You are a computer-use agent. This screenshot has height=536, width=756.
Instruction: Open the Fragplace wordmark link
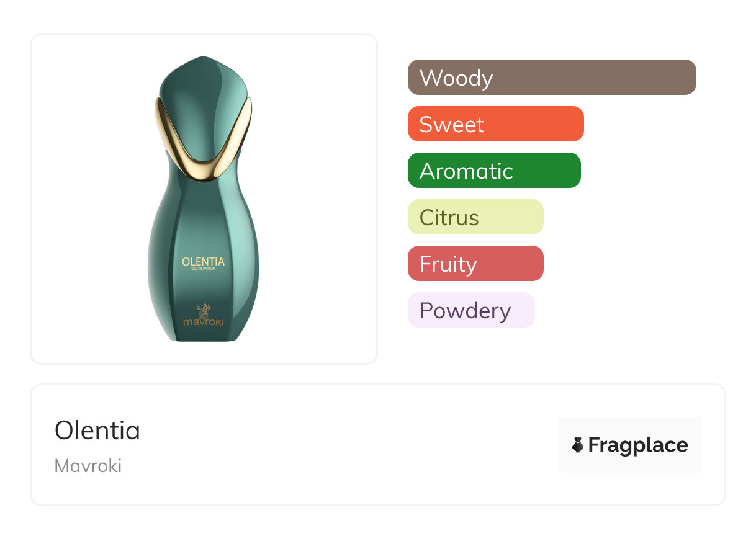(x=638, y=445)
